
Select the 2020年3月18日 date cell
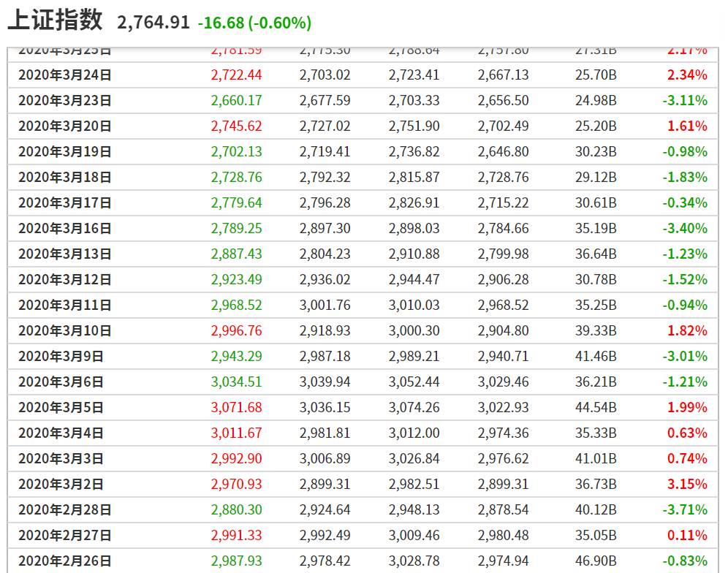pos(65,177)
